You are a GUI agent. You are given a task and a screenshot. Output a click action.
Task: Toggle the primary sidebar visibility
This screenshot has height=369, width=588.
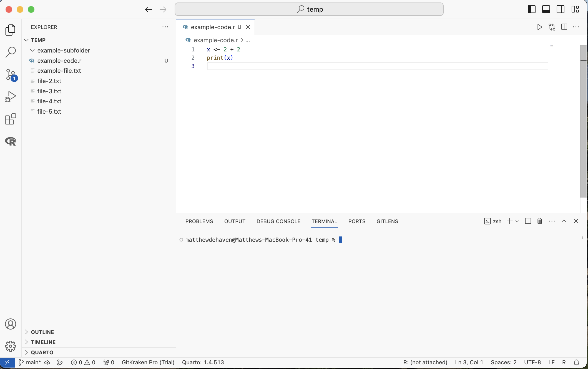[x=531, y=9]
